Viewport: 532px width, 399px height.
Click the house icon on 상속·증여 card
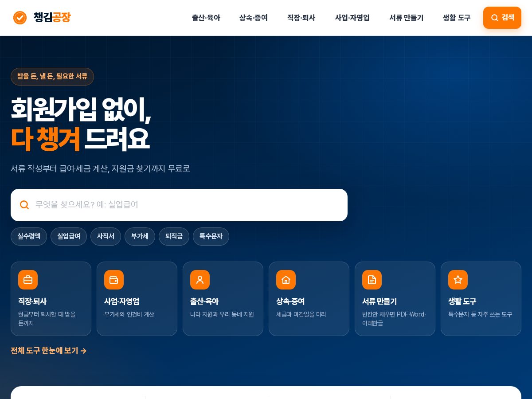(x=286, y=280)
